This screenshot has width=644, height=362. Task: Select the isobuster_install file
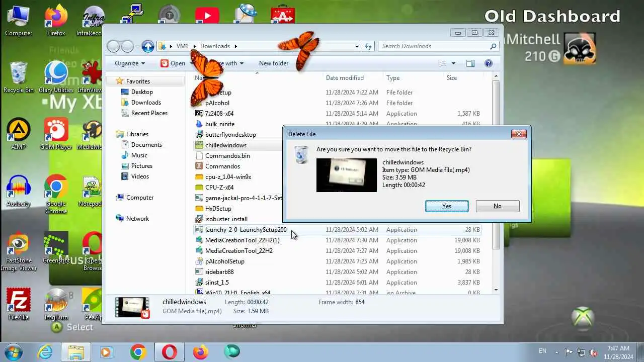coord(226,219)
